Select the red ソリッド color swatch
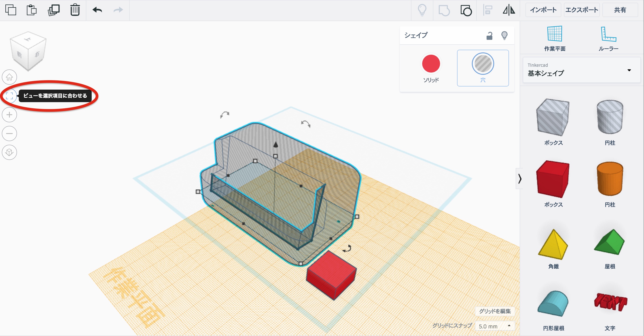The image size is (644, 336). pyautogui.click(x=431, y=64)
